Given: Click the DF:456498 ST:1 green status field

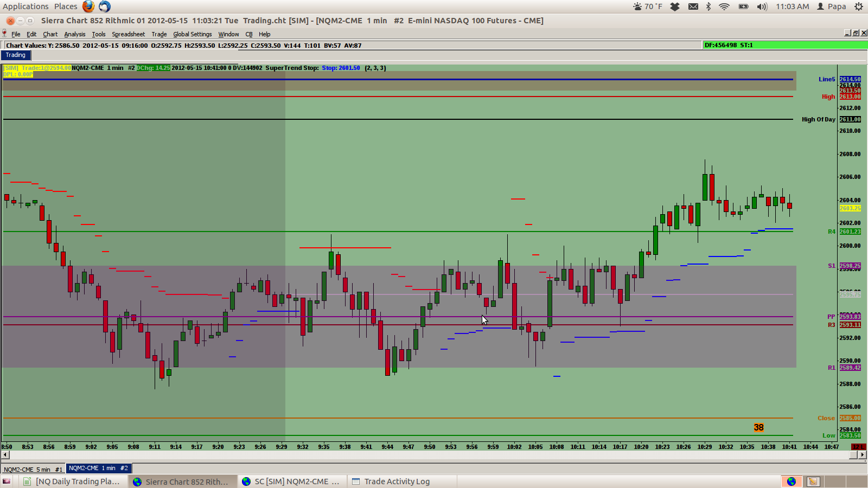Looking at the screenshot, I should point(784,45).
